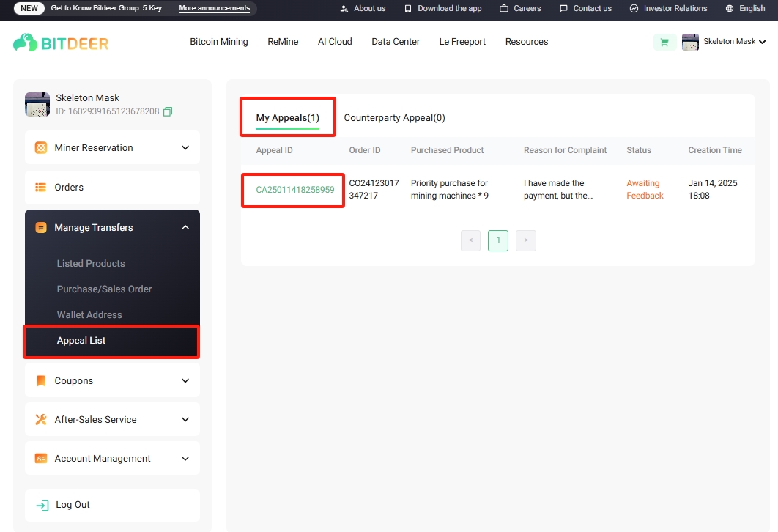Open the AI Cloud menu

[335, 42]
